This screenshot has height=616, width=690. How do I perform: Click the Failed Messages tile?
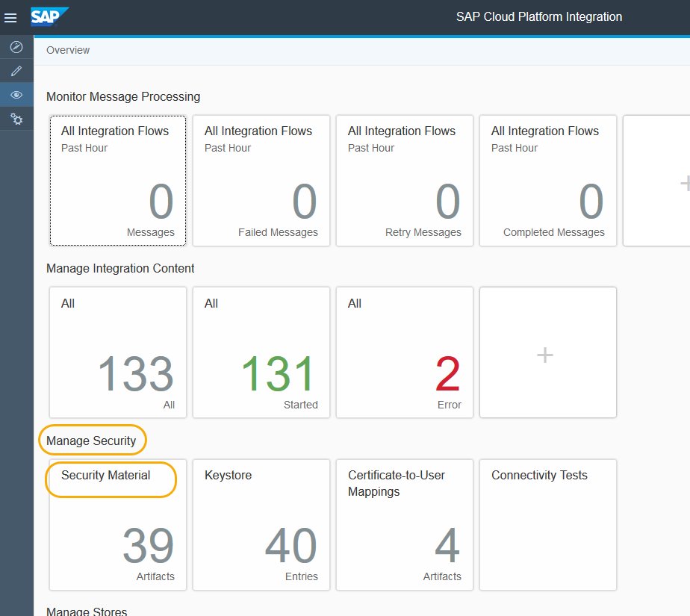point(261,181)
